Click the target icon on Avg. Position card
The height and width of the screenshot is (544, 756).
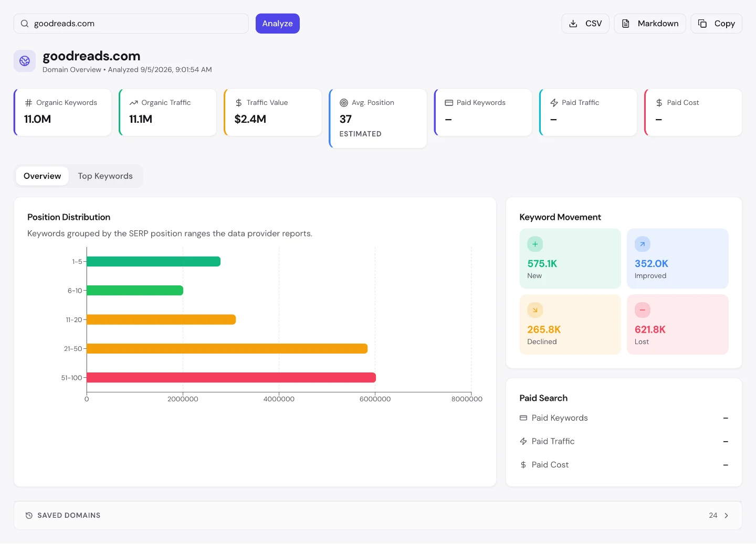344,103
